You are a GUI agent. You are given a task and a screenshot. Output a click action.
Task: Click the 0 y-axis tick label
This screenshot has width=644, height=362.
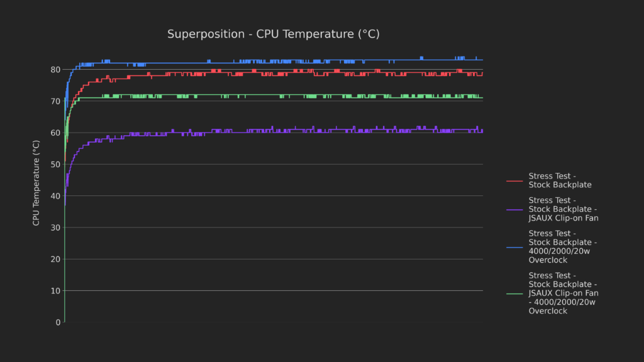tap(58, 322)
